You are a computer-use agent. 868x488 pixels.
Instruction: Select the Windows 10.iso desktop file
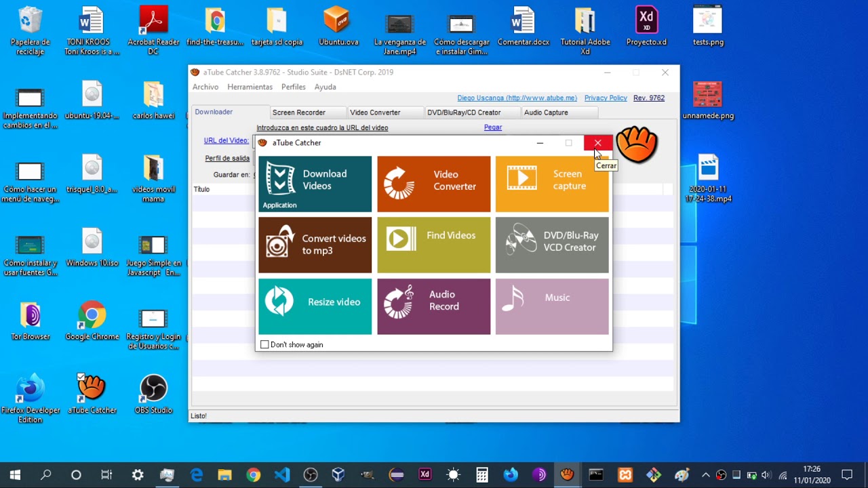click(x=92, y=248)
